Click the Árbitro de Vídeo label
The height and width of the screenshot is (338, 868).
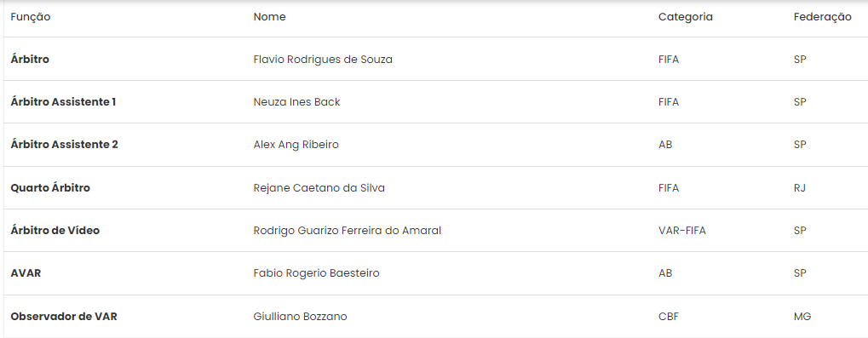pos(55,231)
